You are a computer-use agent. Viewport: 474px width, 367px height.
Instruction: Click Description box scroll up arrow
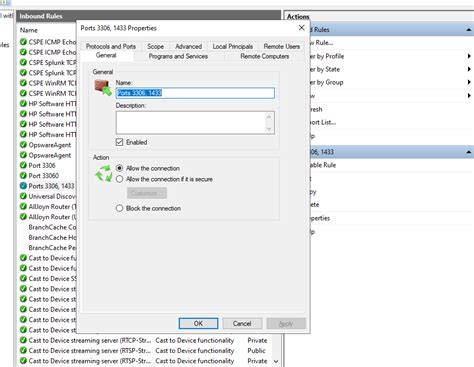269,117
